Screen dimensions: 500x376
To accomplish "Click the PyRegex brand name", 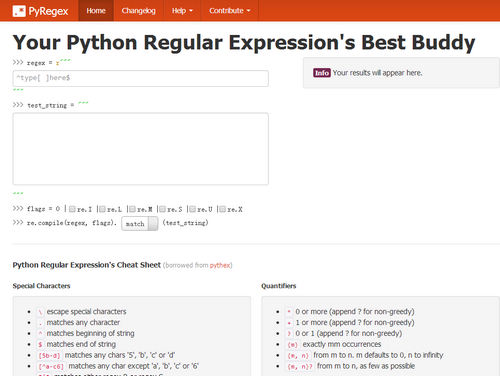I will click(x=48, y=11).
